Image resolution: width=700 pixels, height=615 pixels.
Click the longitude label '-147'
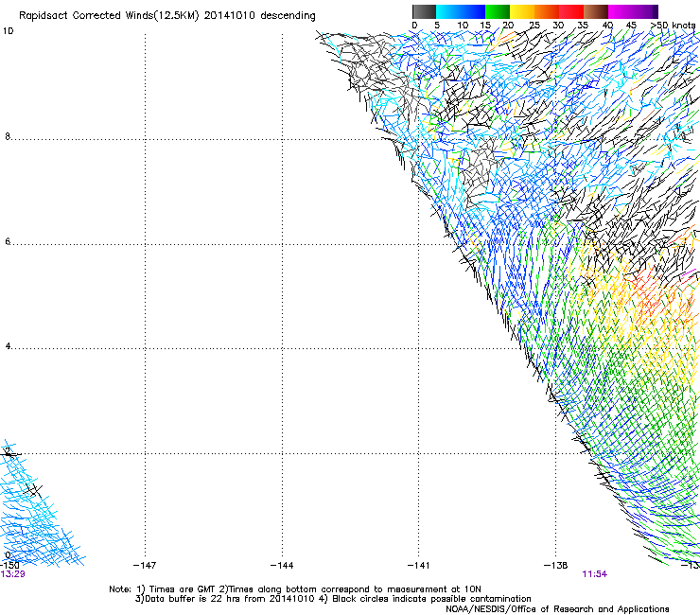coord(145,566)
